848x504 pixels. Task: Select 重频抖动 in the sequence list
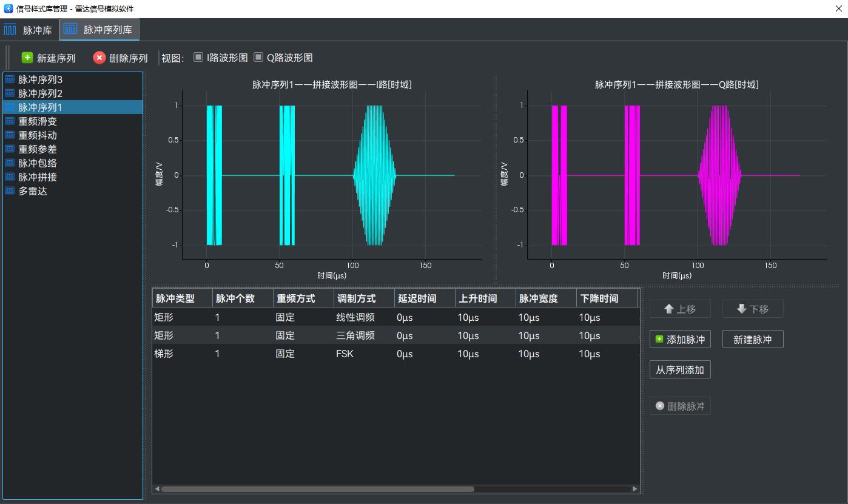(x=38, y=135)
